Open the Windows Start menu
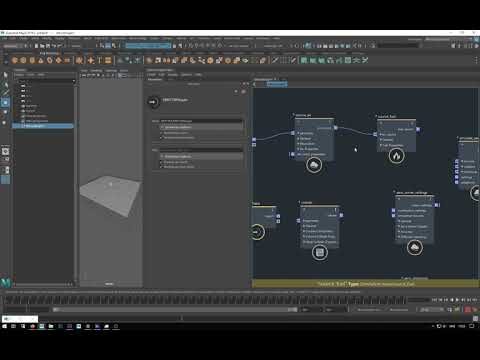This screenshot has width=480, height=360. [4, 326]
